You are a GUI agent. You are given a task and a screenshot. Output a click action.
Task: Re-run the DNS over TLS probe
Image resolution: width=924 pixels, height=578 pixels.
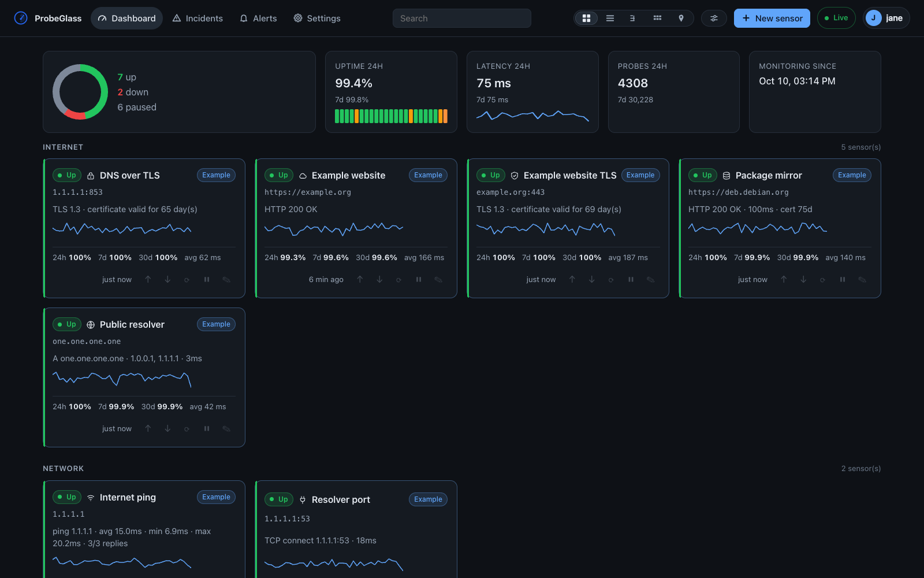point(187,280)
